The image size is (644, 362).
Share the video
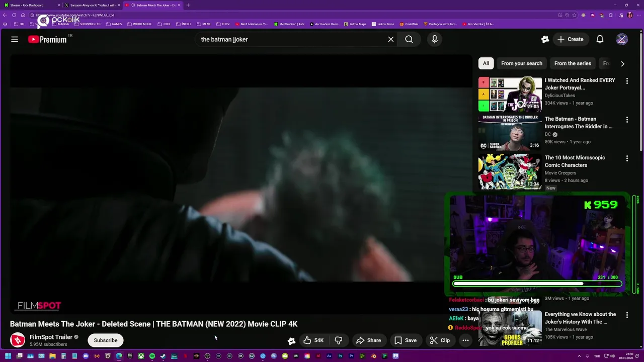(x=368, y=340)
